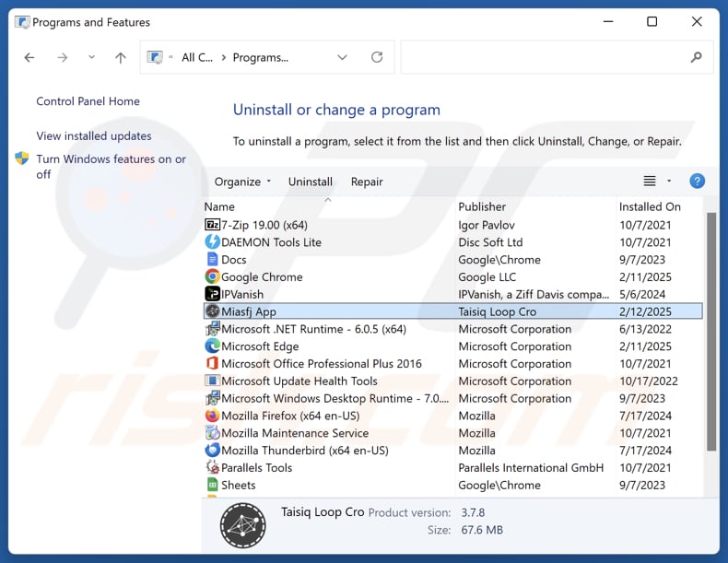Viewport: 728px width, 563px height.
Task: Open Control Panel Home link
Action: tap(88, 101)
